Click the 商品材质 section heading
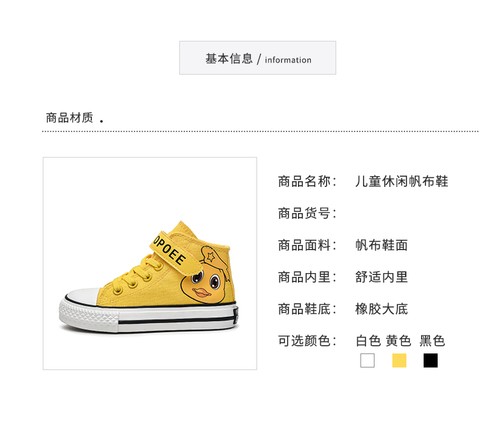504x423 pixels. pyautogui.click(x=70, y=117)
